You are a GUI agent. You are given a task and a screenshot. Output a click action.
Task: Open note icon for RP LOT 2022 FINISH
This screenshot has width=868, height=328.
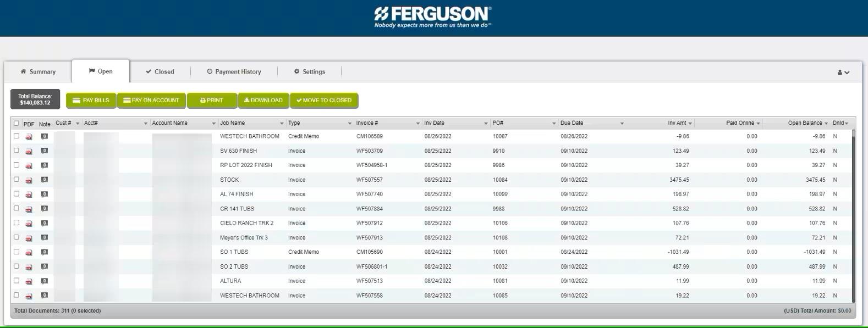tap(45, 165)
